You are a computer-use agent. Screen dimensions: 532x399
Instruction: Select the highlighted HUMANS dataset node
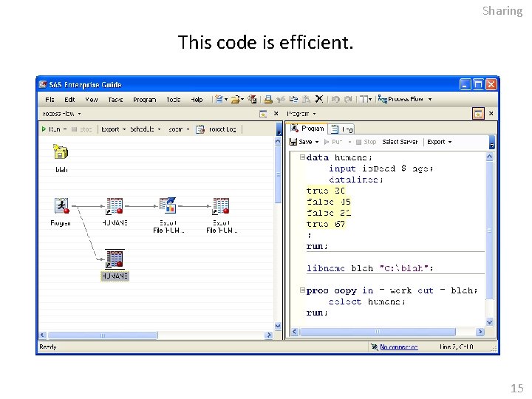coord(115,259)
